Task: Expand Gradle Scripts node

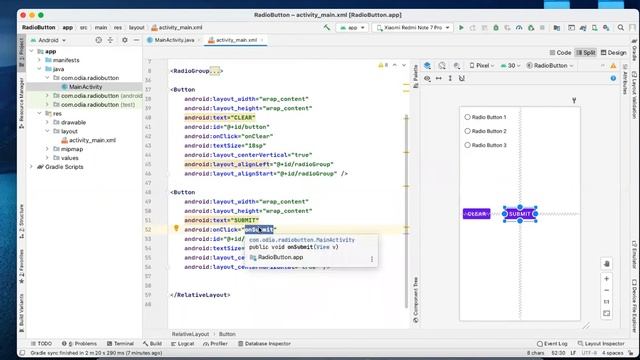Action: [x=31, y=167]
